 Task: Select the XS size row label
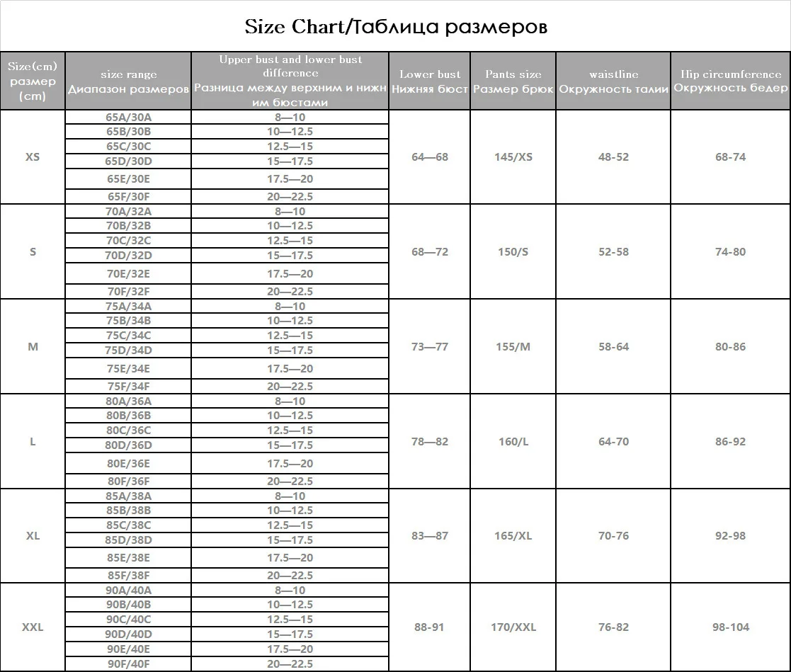tap(33, 157)
